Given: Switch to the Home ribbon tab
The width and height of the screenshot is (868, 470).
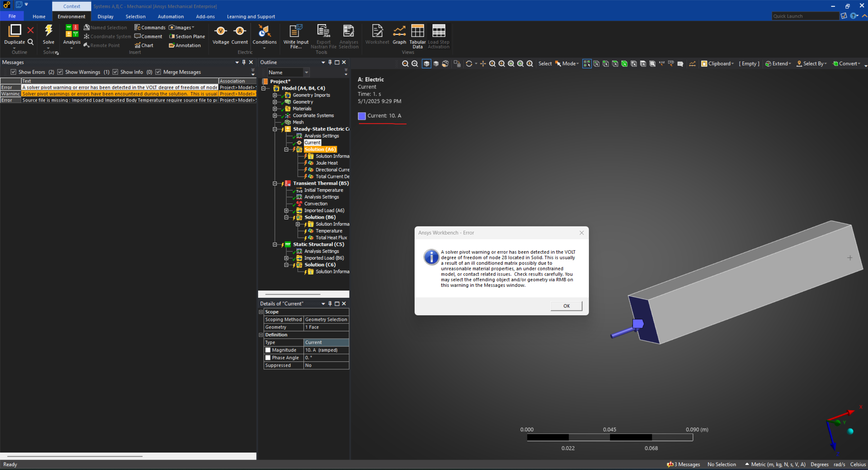Looking at the screenshot, I should coord(39,16).
